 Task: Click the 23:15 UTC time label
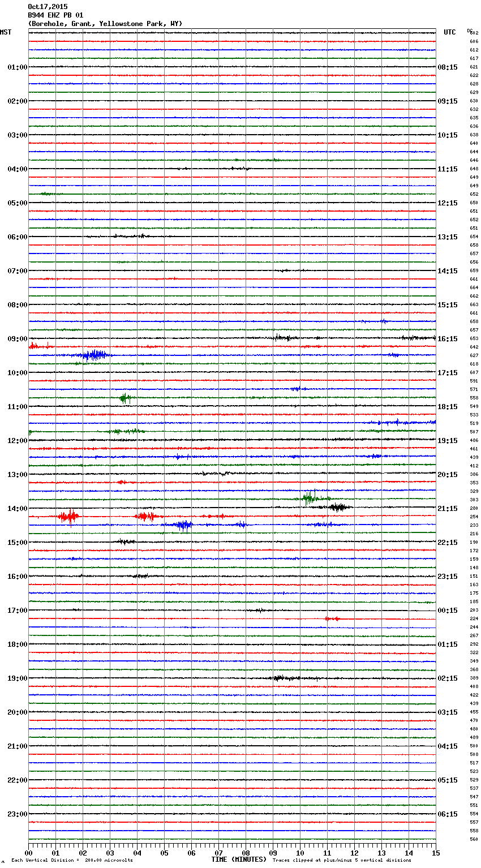pyautogui.click(x=448, y=577)
